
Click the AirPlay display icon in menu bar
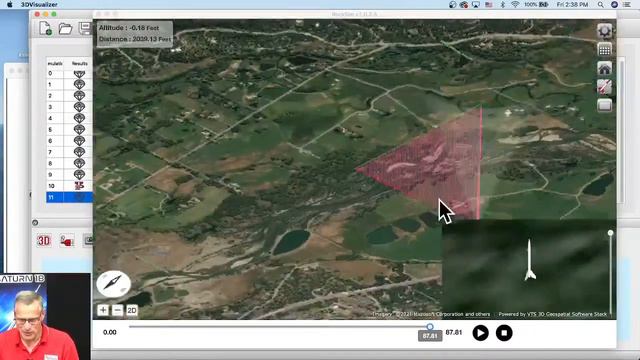476,4
